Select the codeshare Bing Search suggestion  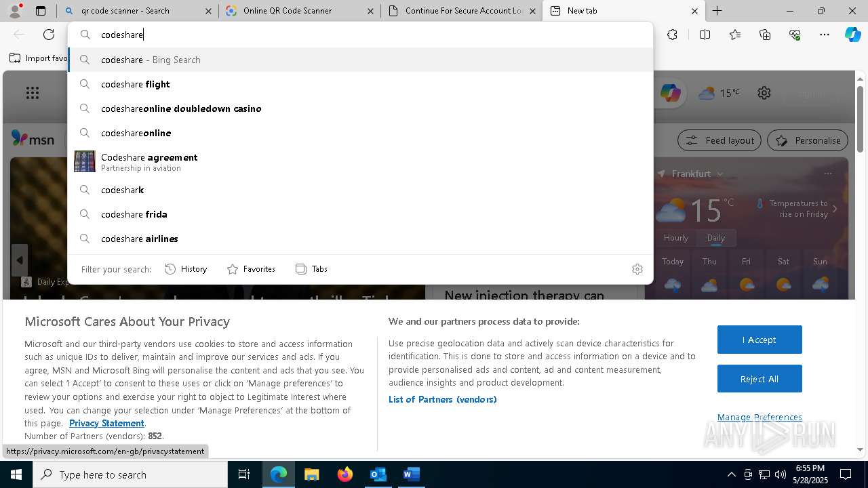point(360,60)
